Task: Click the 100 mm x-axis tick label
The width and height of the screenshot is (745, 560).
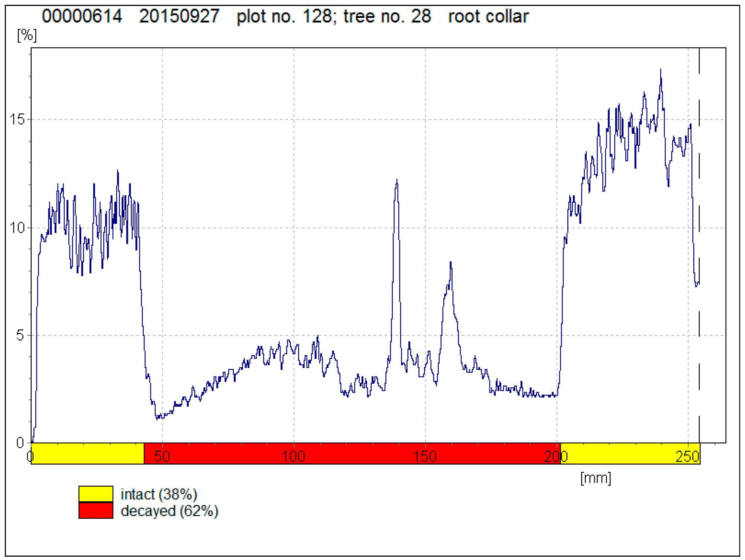Action: pyautogui.click(x=293, y=456)
